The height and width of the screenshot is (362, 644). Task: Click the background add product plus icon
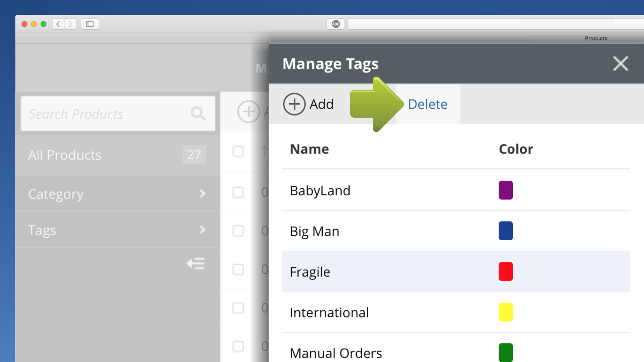(249, 112)
